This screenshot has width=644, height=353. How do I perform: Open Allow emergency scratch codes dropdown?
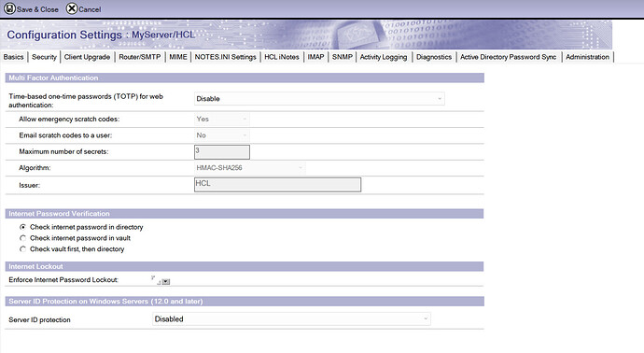(221, 120)
